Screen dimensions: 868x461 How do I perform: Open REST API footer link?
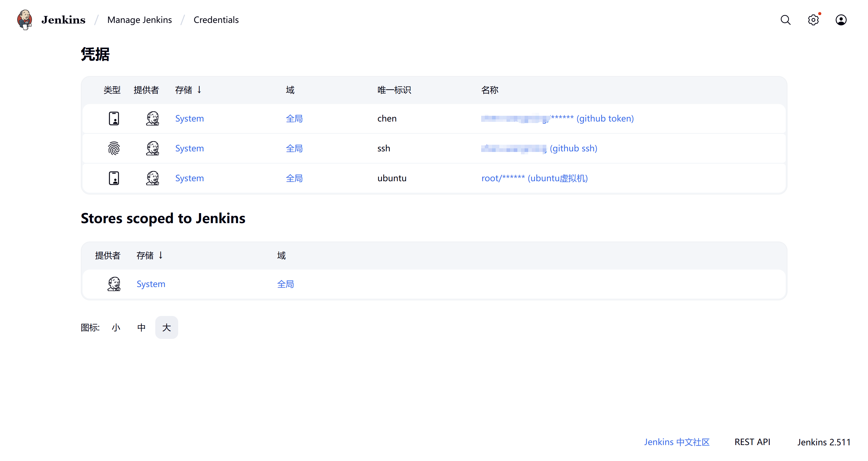(x=752, y=442)
